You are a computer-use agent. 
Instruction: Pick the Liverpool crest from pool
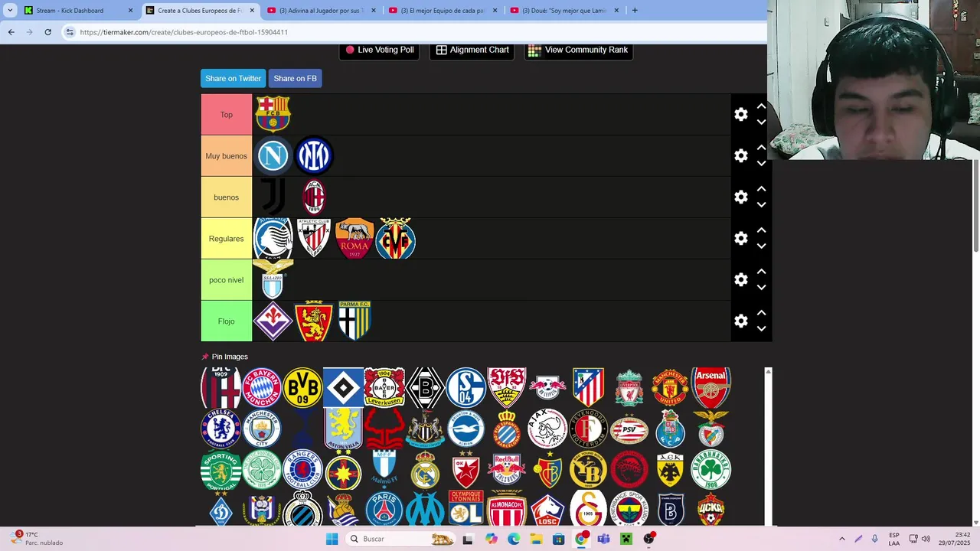pyautogui.click(x=629, y=387)
